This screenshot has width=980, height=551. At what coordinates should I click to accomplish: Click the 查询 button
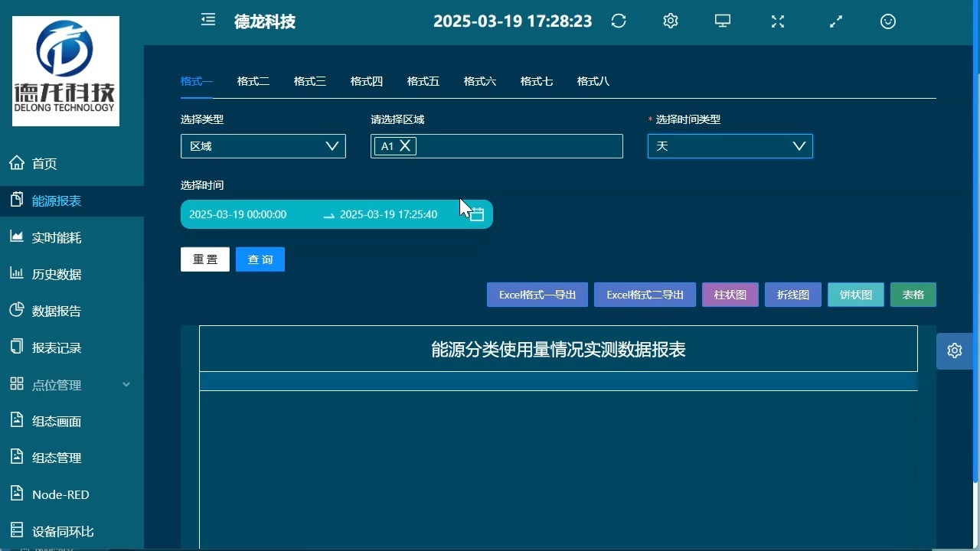pos(260,259)
